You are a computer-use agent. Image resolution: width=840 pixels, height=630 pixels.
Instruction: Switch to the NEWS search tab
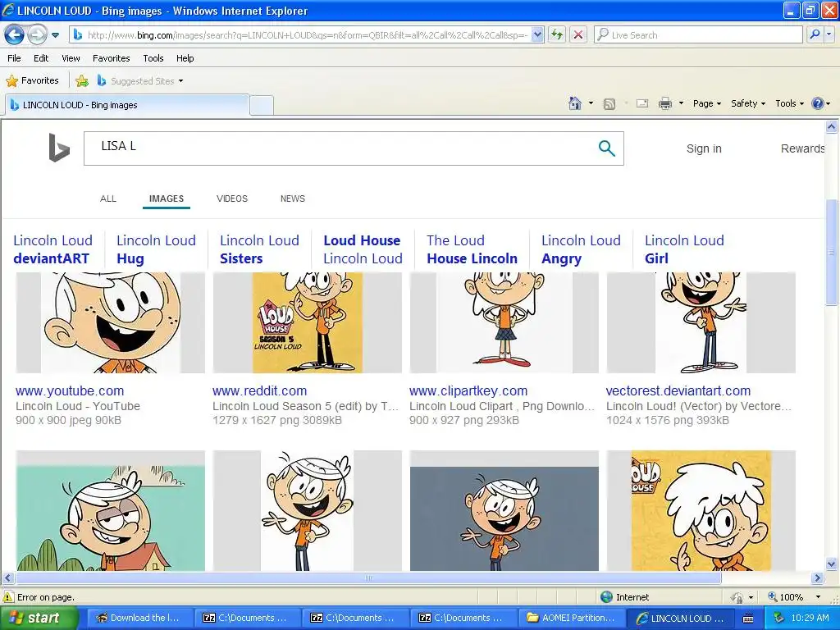[x=293, y=199]
